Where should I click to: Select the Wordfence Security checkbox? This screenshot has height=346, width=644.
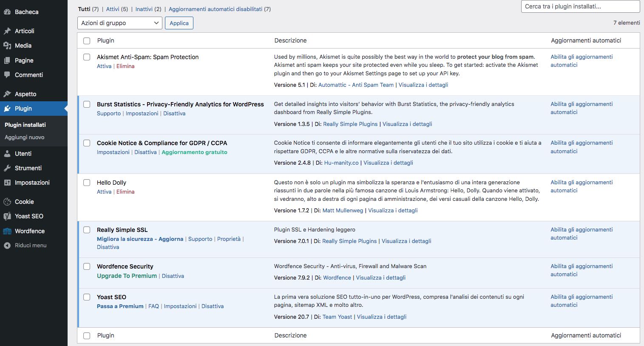tap(87, 266)
